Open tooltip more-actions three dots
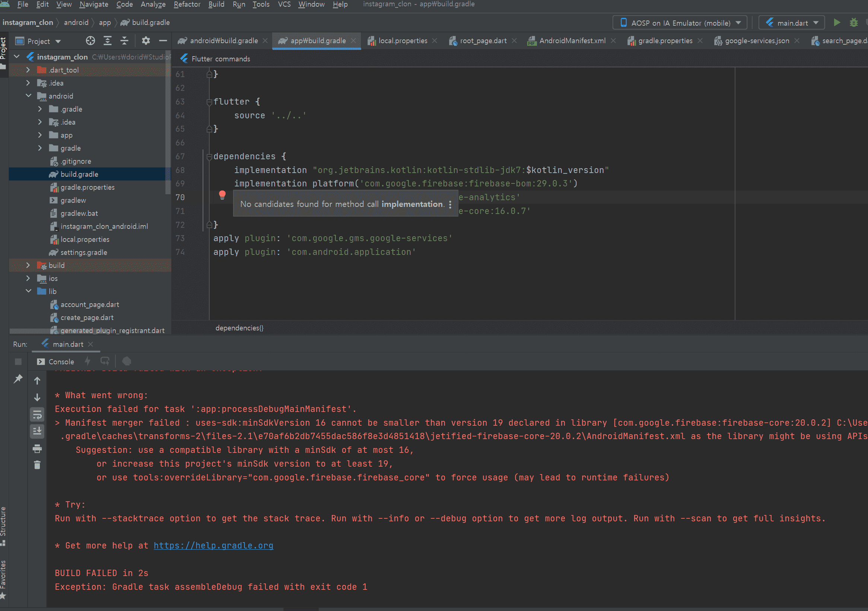The image size is (868, 611). point(450,204)
